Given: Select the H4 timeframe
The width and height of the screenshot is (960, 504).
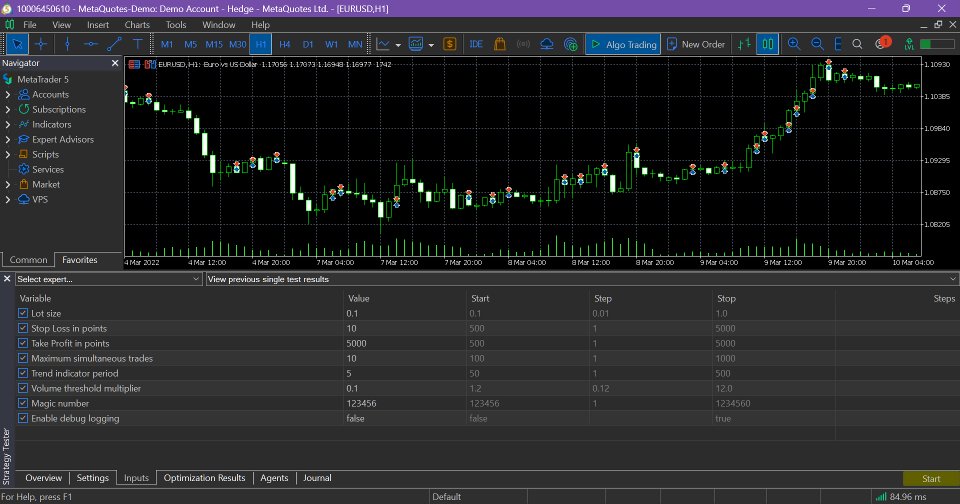Looking at the screenshot, I should click(285, 44).
